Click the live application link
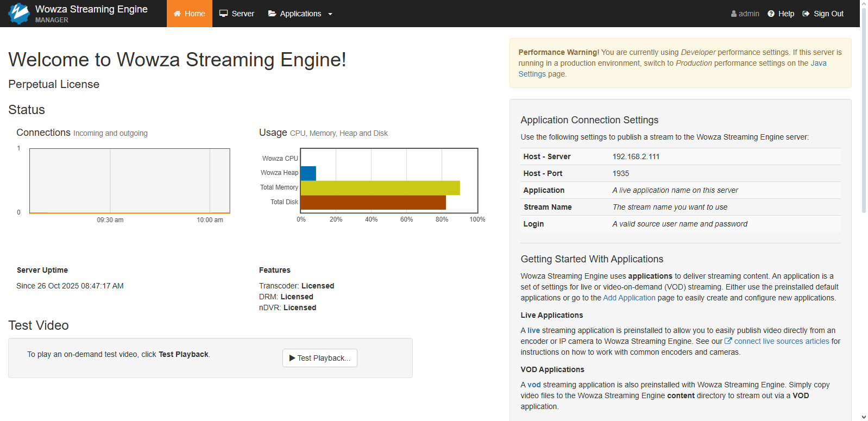 [x=533, y=330]
